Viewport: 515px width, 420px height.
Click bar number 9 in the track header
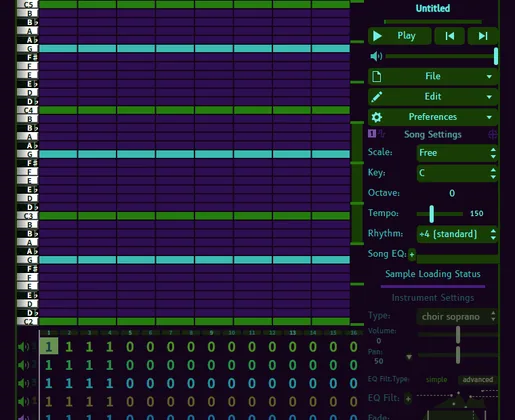tap(211, 333)
